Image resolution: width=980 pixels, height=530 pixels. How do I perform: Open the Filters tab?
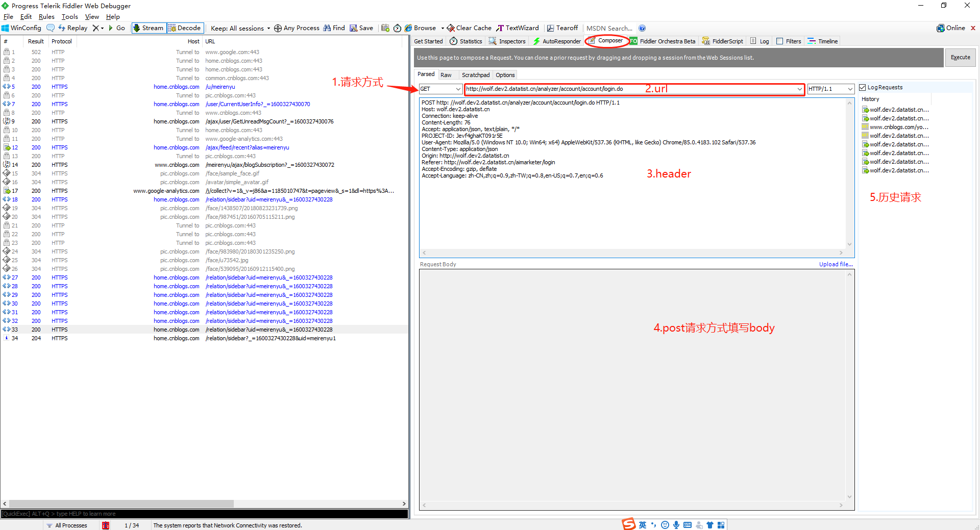[x=789, y=41]
